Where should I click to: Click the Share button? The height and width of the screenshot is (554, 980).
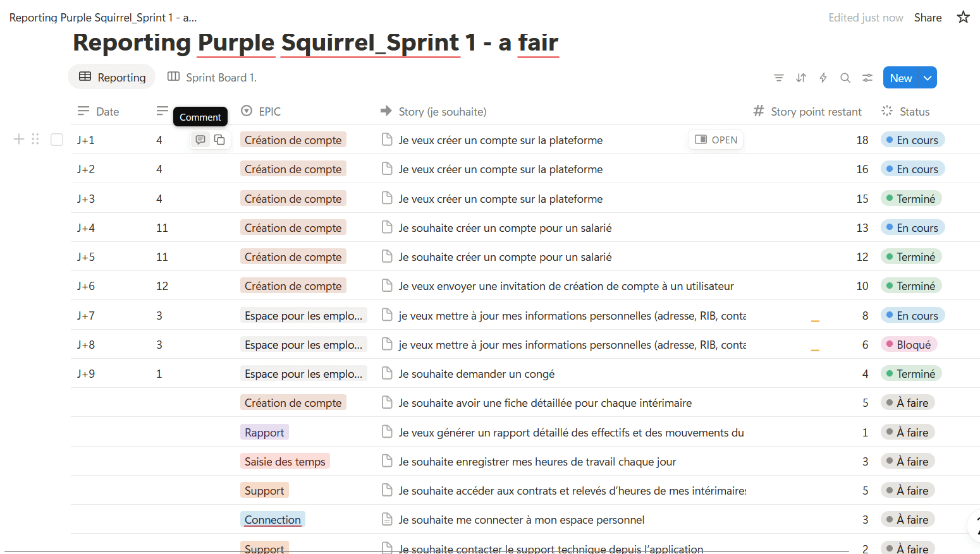point(928,17)
